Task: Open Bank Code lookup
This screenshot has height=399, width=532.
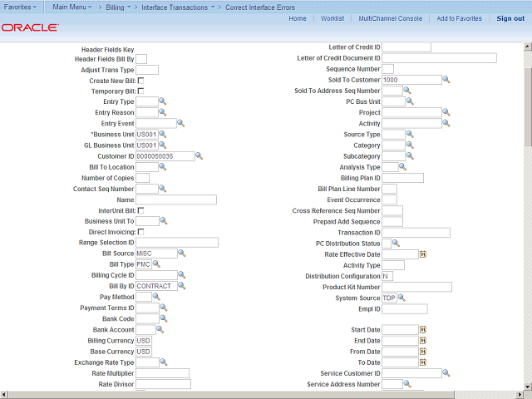Action: click(164, 318)
